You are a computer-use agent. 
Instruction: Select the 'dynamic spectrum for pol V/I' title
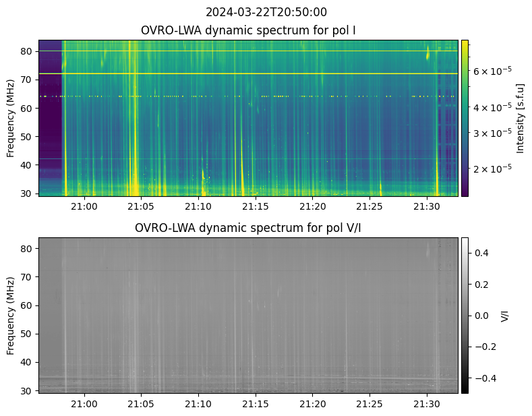[249, 228]
